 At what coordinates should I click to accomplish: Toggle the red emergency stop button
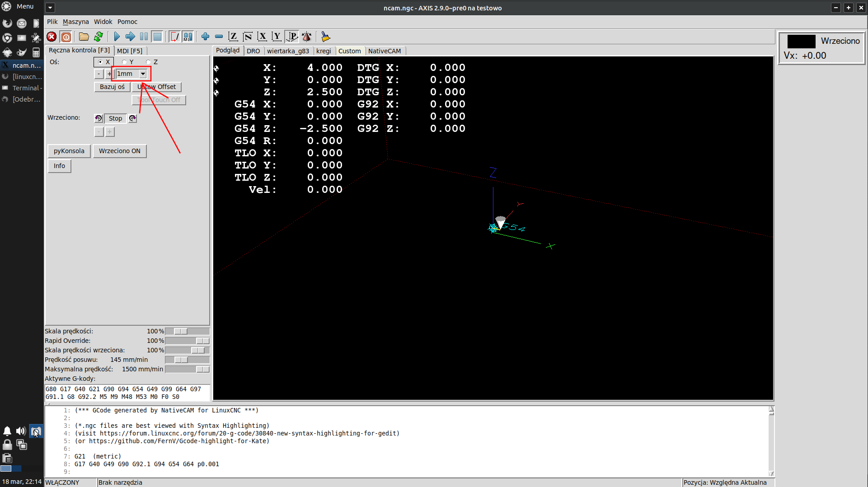[x=52, y=37]
